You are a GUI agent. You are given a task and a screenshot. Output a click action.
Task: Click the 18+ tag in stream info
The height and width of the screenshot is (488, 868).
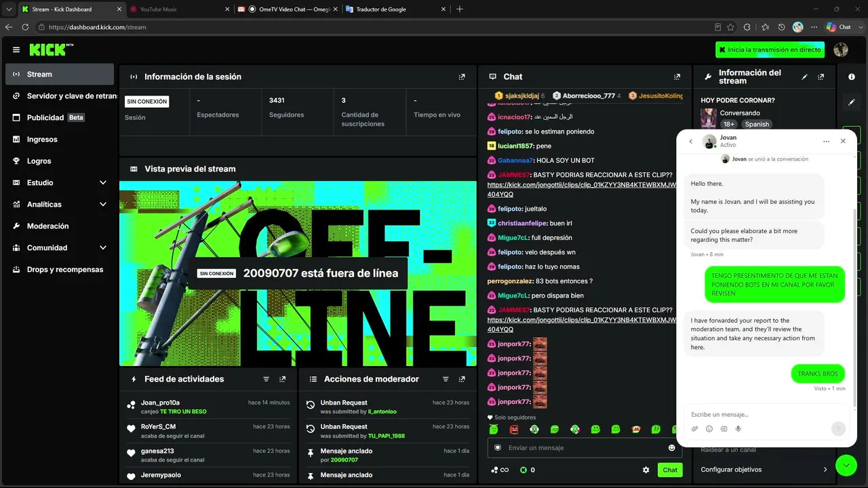click(x=728, y=124)
